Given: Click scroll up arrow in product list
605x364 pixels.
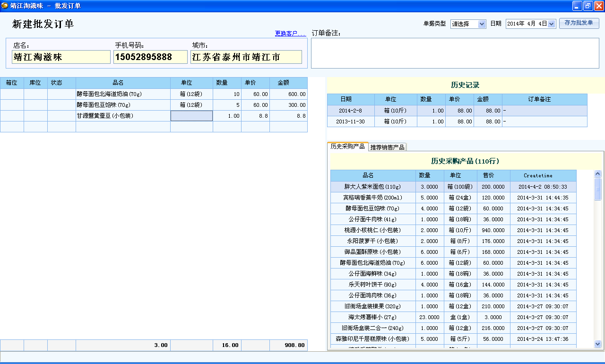Looking at the screenshot, I should [x=597, y=174].
